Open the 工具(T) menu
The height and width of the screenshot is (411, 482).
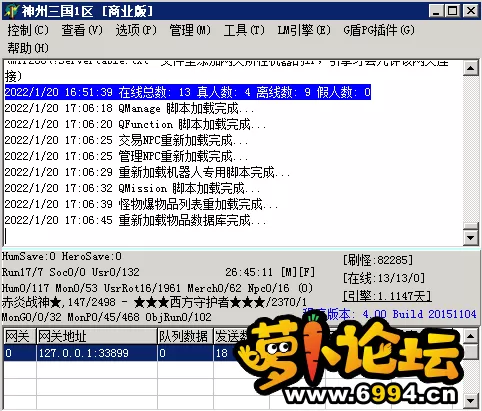(244, 30)
